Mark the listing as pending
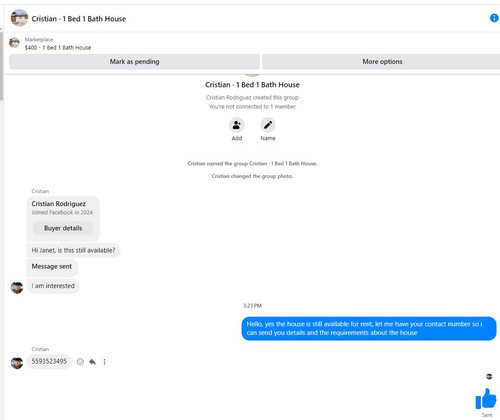Image resolution: width=500 pixels, height=420 pixels. [134, 62]
